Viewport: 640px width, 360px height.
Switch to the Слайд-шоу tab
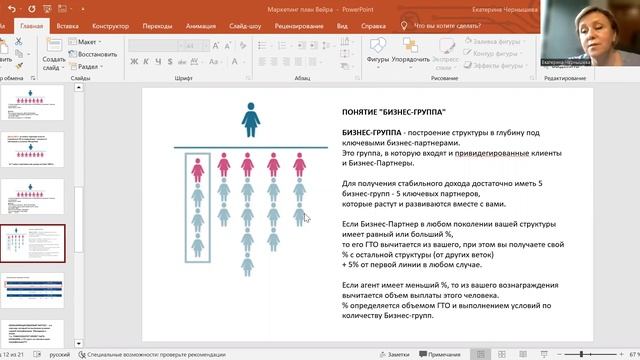pos(245,26)
